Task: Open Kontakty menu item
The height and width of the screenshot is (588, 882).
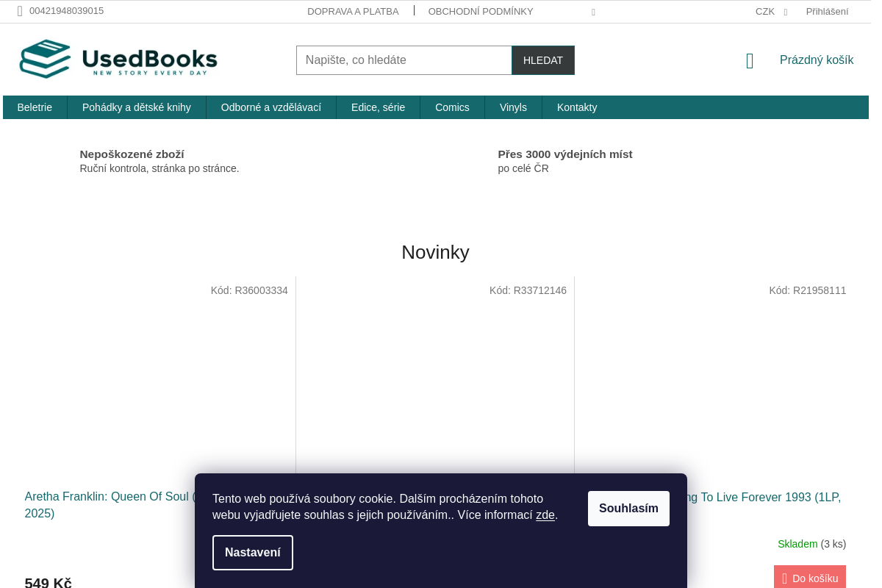Action: pyautogui.click(x=577, y=107)
